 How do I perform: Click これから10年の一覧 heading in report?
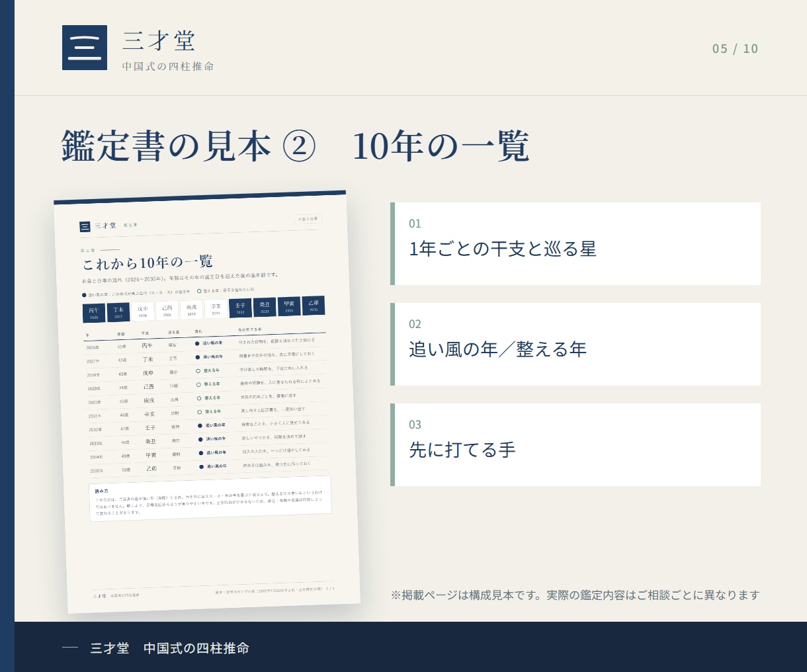tap(148, 263)
